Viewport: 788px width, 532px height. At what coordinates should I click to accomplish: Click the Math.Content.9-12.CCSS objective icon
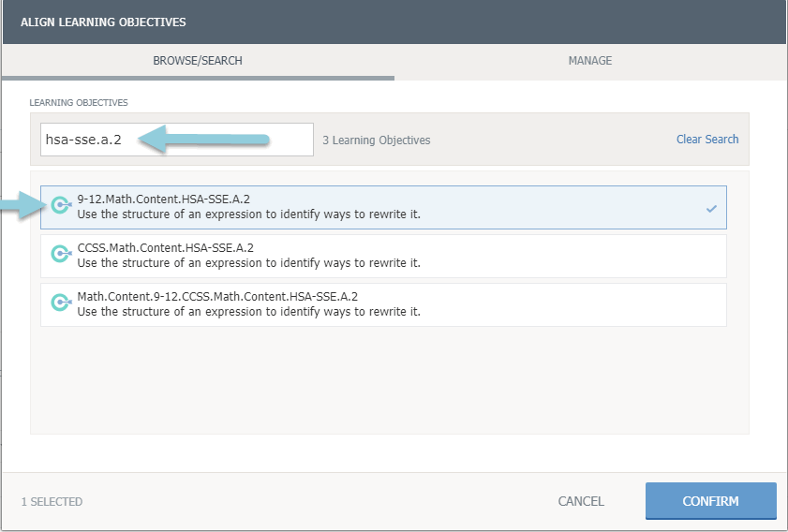(61, 303)
